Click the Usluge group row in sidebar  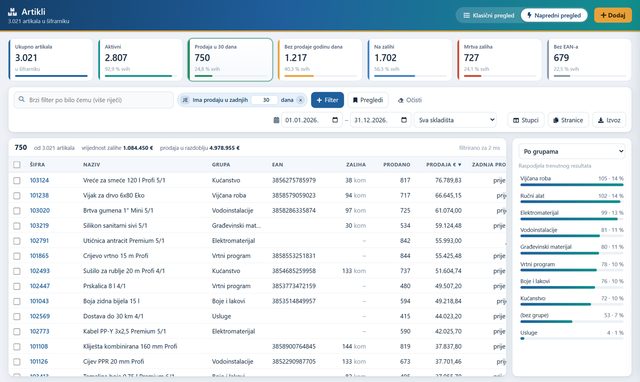(572, 335)
